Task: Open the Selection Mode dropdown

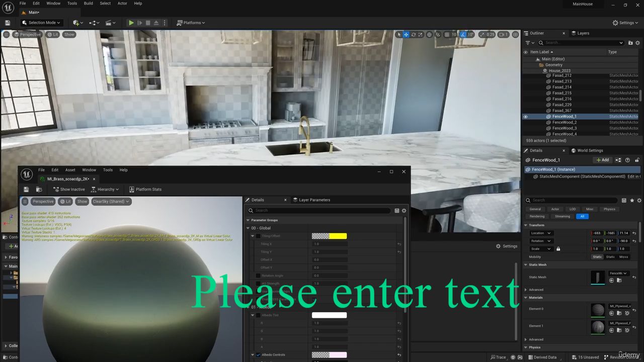Action: 41,23
